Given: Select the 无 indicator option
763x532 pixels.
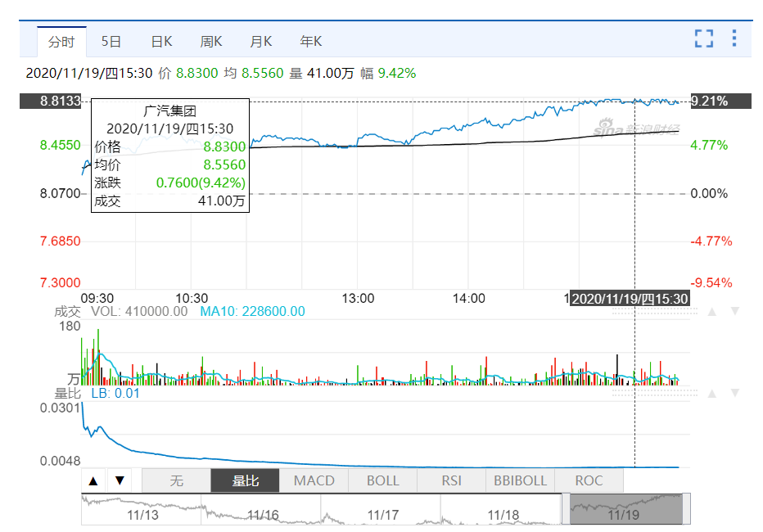Looking at the screenshot, I should point(176,481).
